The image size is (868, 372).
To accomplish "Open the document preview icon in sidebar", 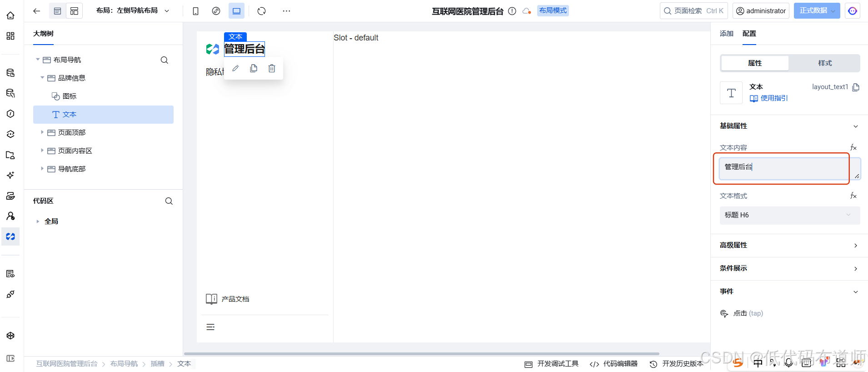I will pyautogui.click(x=10, y=274).
